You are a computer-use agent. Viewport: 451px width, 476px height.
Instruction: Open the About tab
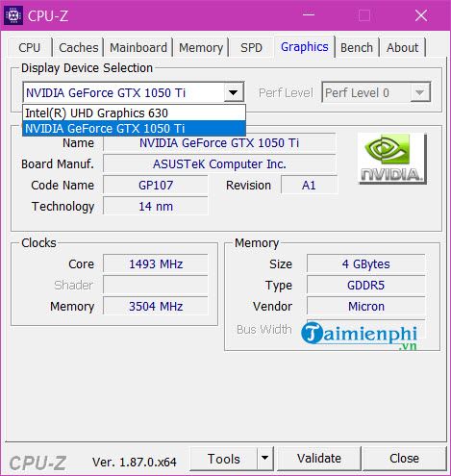[403, 48]
